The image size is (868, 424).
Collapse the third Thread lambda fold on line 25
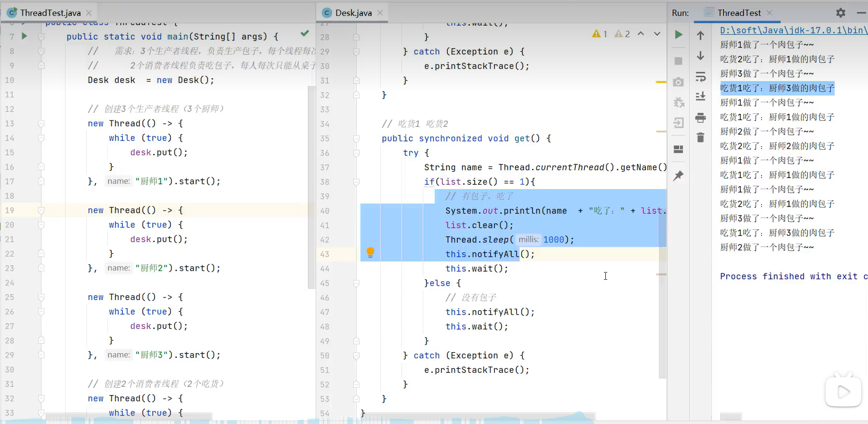41,297
